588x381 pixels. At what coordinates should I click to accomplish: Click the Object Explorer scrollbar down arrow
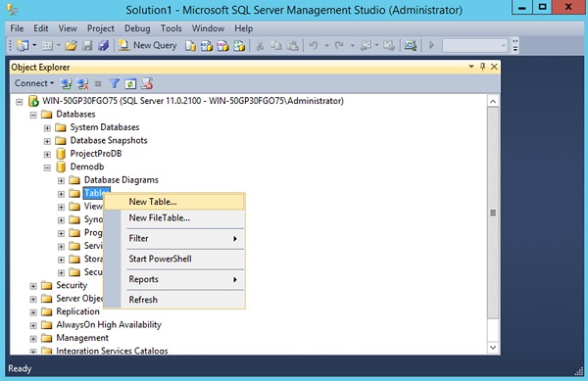click(493, 348)
